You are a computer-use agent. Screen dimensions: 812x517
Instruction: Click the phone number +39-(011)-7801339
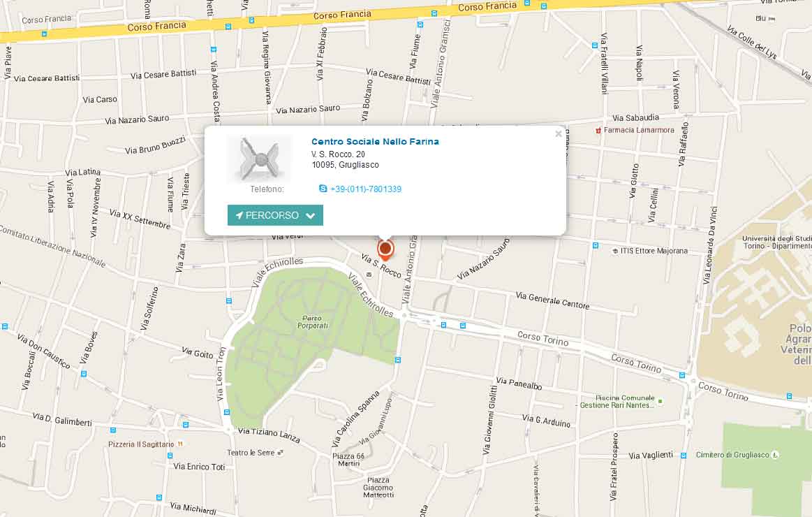point(366,189)
